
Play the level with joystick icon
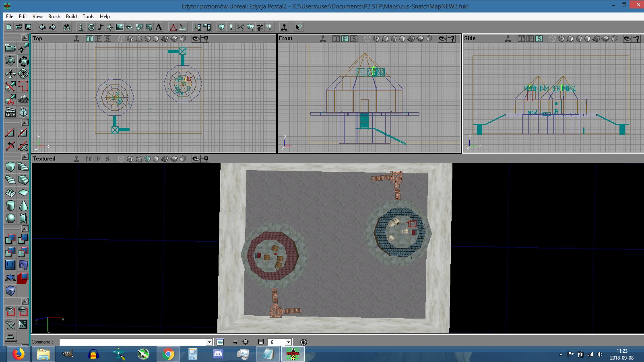point(284,27)
